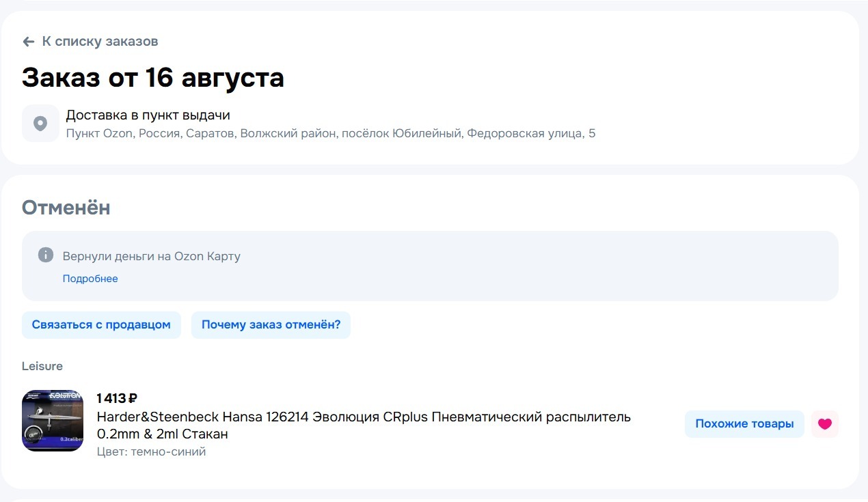Click the price '1 413 ₽'

coord(117,398)
